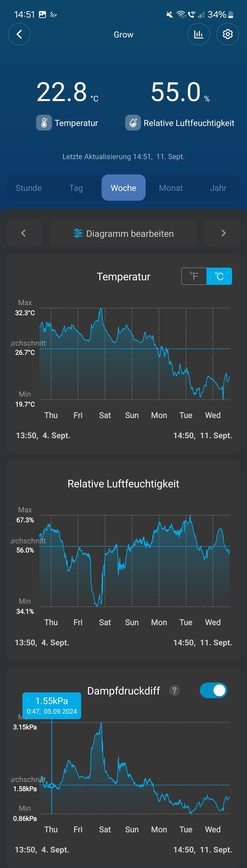Image resolution: width=247 pixels, height=868 pixels.
Task: Tap the battery status icon
Action: [x=231, y=14]
